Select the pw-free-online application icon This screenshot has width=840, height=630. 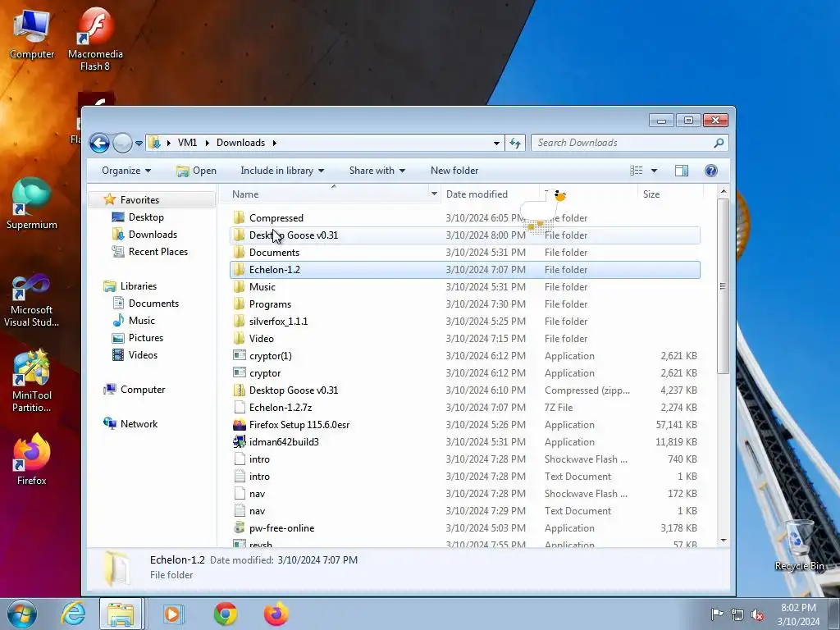pos(239,527)
